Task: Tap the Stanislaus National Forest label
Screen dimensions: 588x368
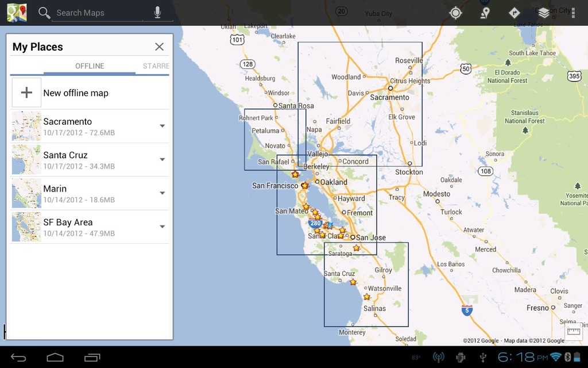Action: coord(525,117)
